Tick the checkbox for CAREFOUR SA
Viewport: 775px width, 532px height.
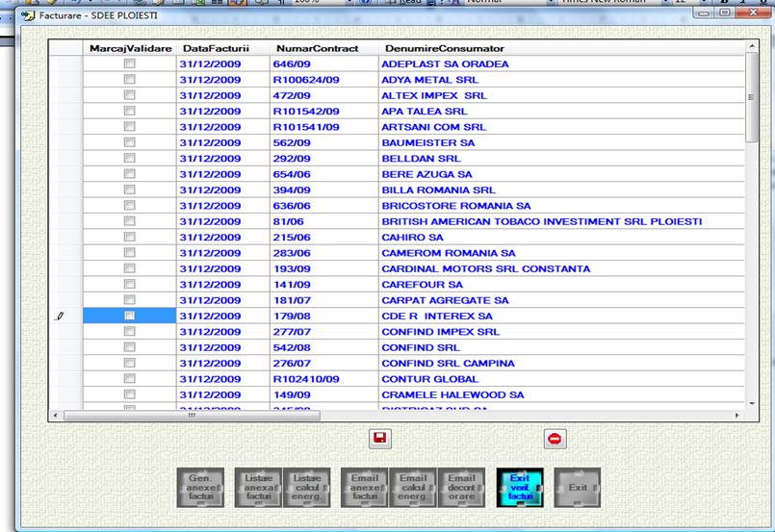(x=130, y=284)
